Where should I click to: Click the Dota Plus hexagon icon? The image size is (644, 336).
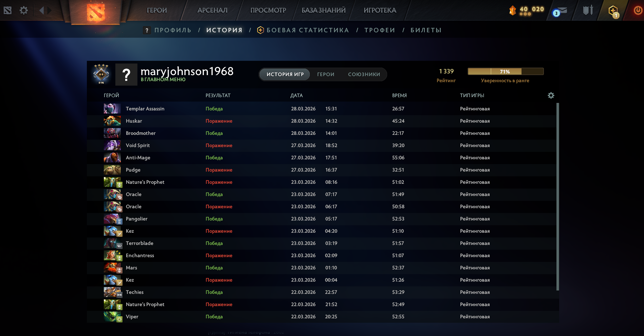(613, 11)
